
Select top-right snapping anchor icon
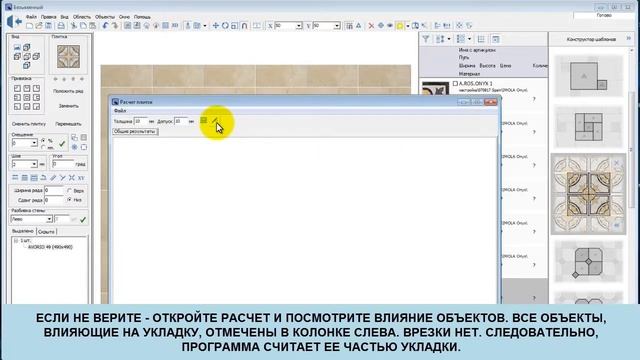pyautogui.click(x=36, y=88)
